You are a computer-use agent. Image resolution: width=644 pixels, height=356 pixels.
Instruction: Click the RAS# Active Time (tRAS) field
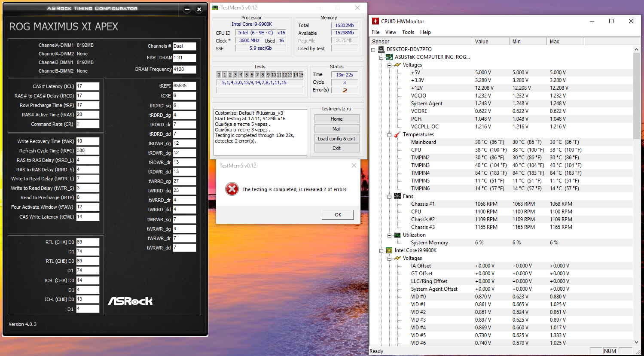(88, 115)
